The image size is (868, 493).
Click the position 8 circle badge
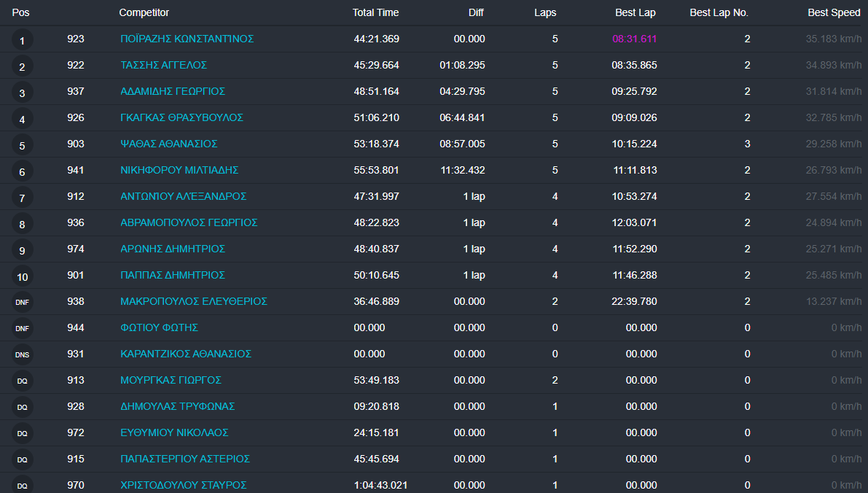pyautogui.click(x=22, y=224)
